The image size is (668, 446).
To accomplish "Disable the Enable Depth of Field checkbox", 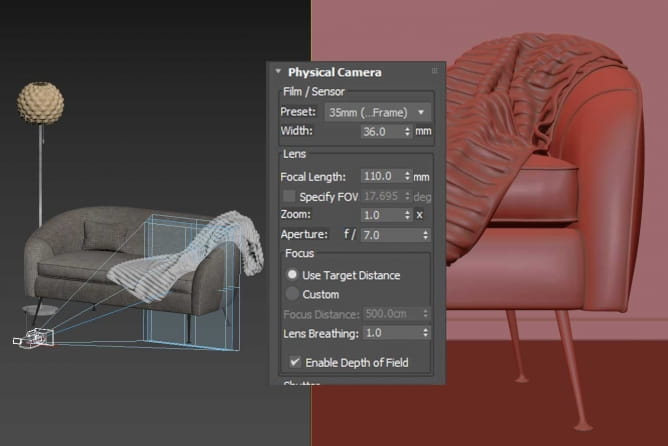I will (294, 362).
